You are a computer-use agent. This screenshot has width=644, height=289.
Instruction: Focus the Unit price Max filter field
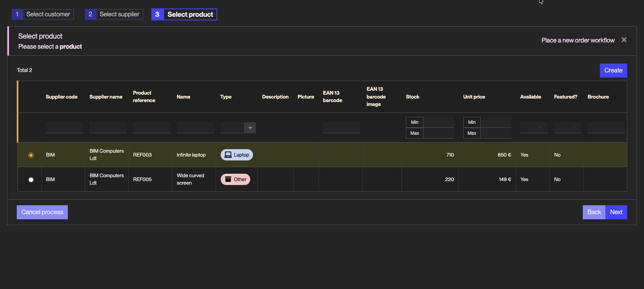pyautogui.click(x=496, y=133)
